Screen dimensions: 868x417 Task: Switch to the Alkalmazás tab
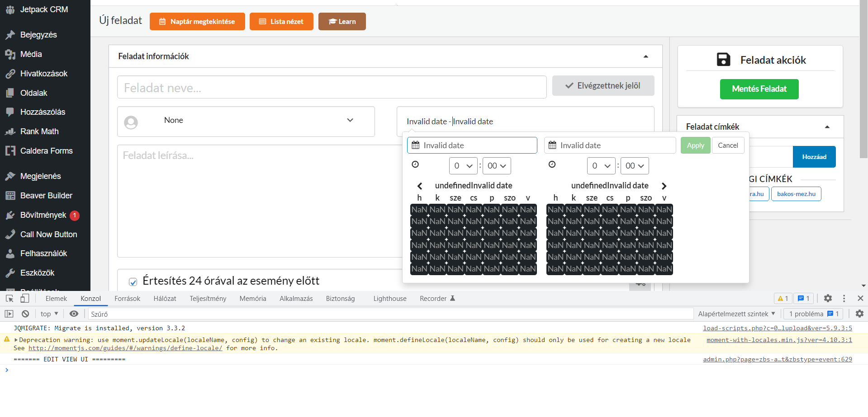coord(296,299)
